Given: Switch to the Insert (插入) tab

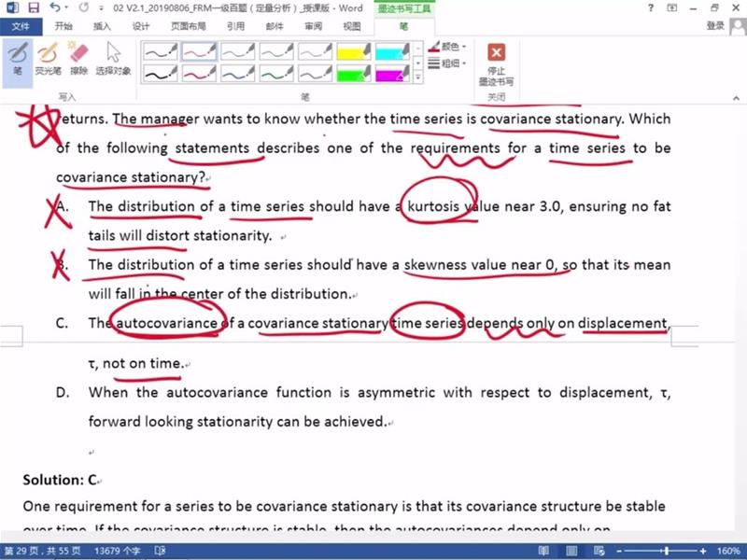Looking at the screenshot, I should tap(102, 26).
